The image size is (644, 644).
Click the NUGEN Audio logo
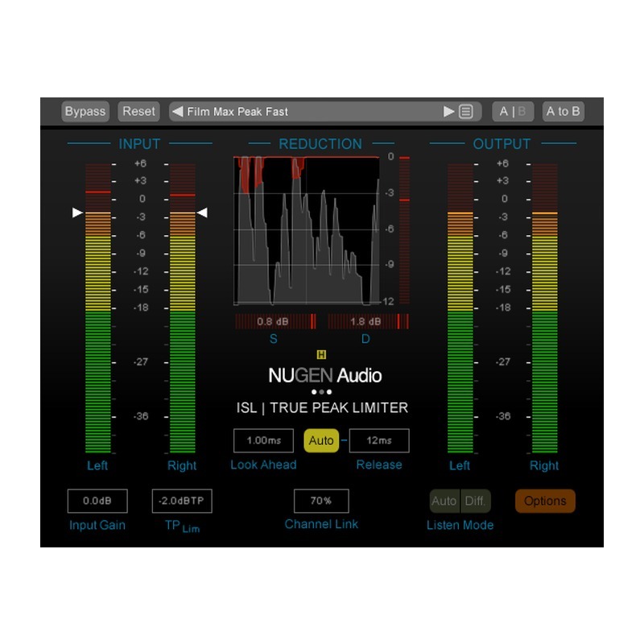pos(325,375)
